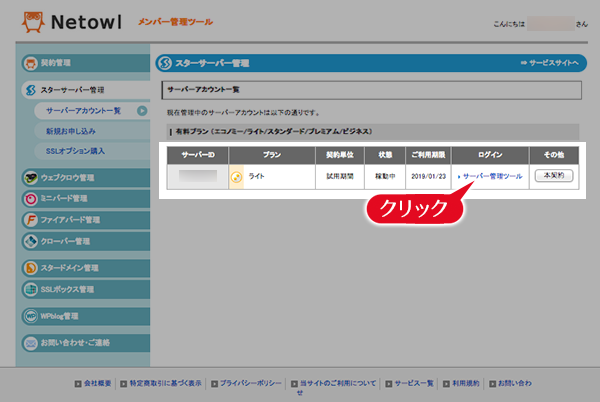Click the star icon in スターサーバー管理 header
The width and height of the screenshot is (600, 402).
(165, 63)
